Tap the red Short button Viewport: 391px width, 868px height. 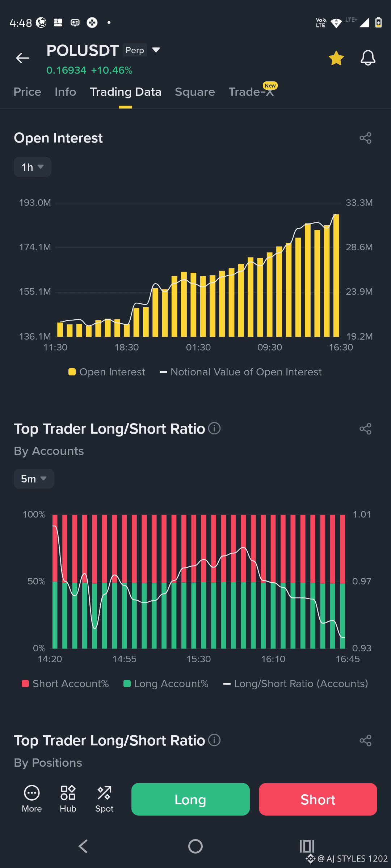(318, 799)
